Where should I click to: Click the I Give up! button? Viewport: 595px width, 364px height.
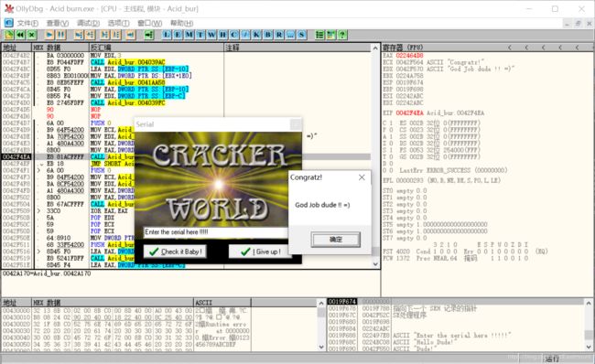260,252
